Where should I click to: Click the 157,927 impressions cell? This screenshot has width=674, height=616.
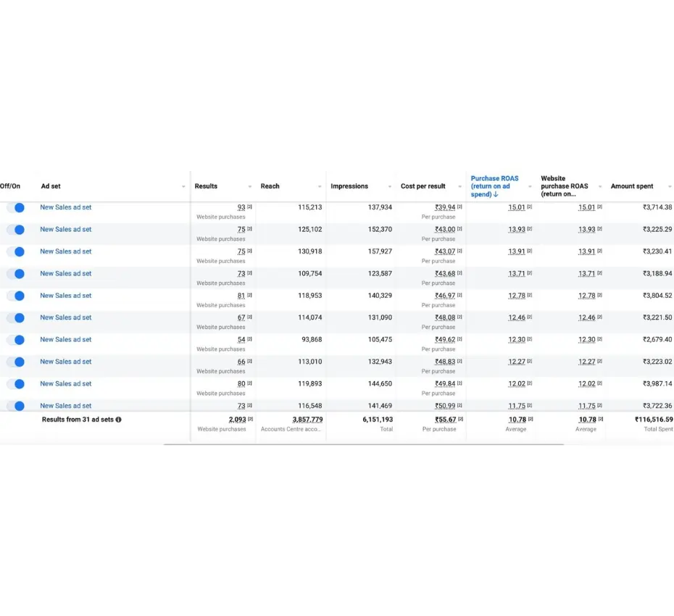(380, 251)
